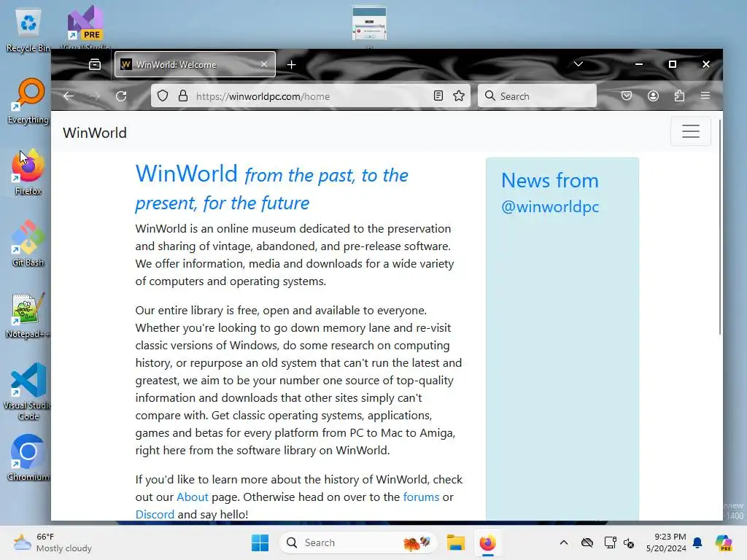Select Visual Studio Preview desktop icon
This screenshot has width=747, height=560.
[86, 27]
